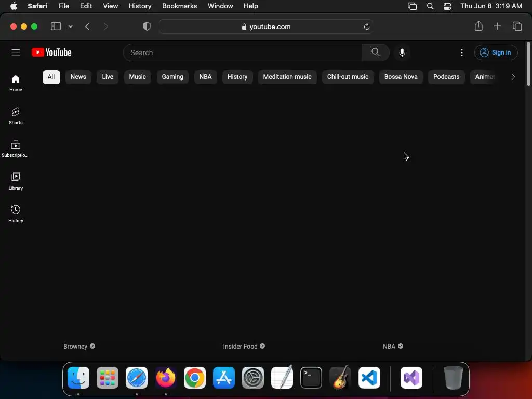
Task: Open Google Chrome from the dock
Action: coord(195,378)
